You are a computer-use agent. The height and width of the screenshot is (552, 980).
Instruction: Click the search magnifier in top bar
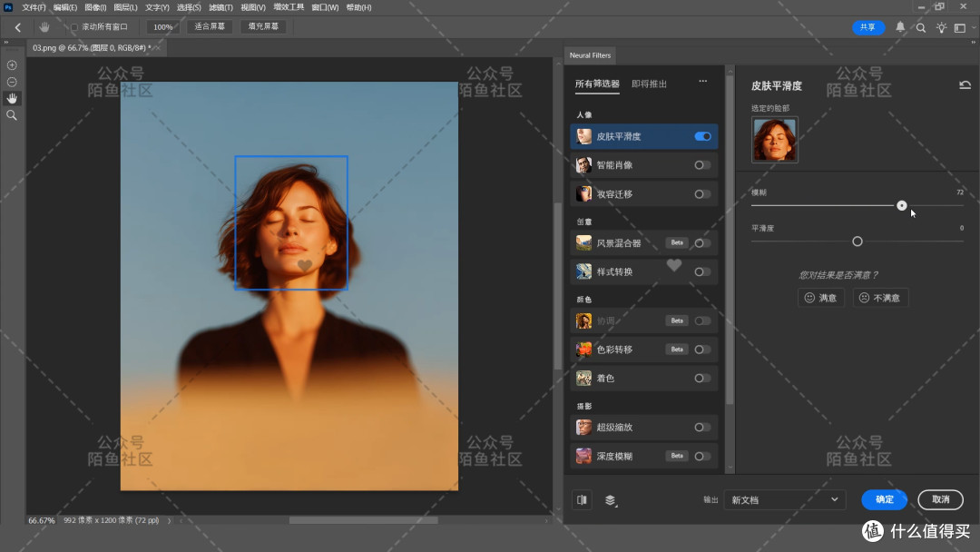pos(921,27)
